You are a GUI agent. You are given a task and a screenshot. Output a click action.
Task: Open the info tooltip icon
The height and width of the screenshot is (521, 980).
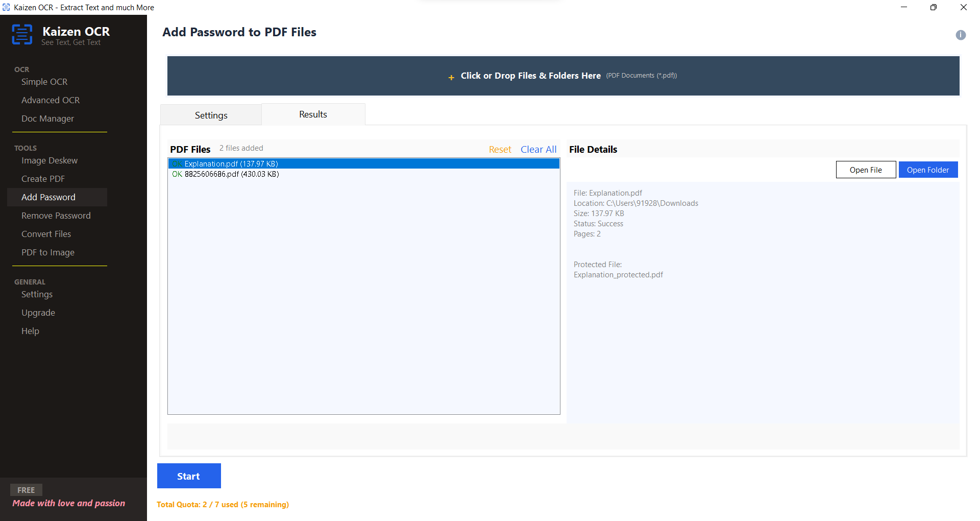[960, 35]
